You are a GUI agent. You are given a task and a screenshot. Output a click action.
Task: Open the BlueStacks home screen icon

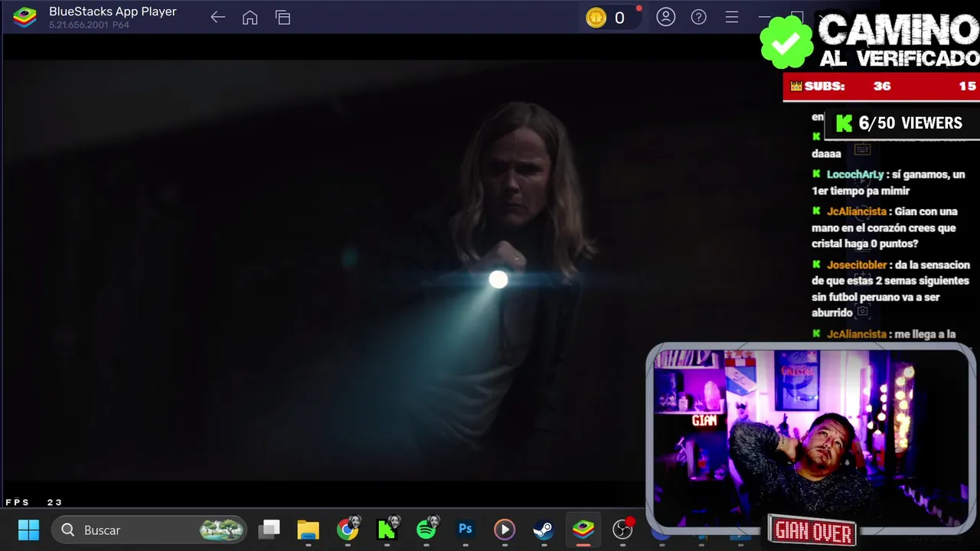(250, 18)
